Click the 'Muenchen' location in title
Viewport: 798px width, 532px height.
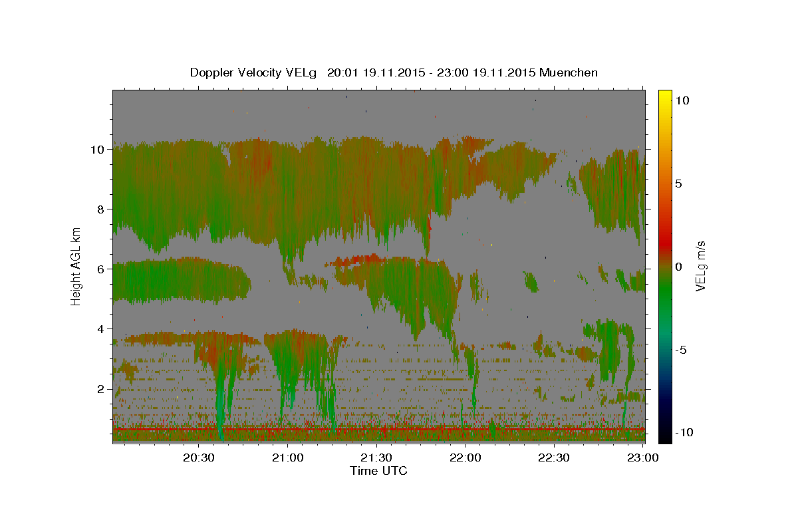(569, 72)
